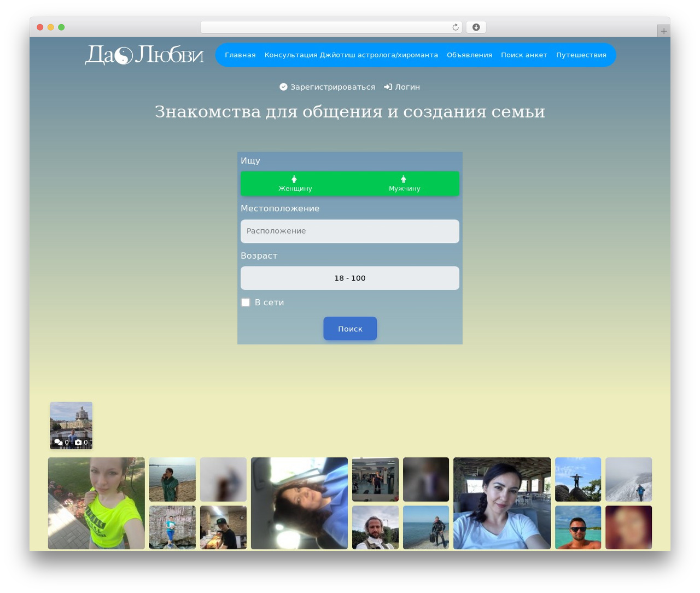Click the login arrow icon
700x593 pixels.
(x=388, y=87)
